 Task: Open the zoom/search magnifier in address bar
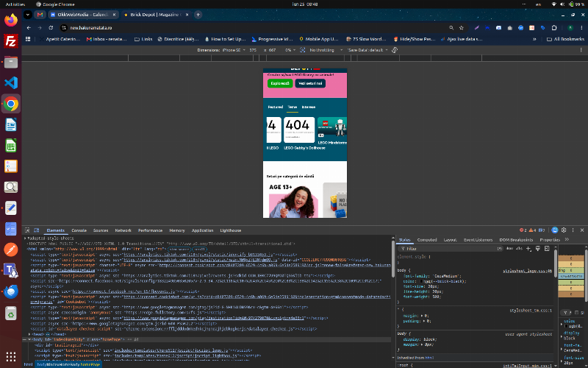pos(451,28)
